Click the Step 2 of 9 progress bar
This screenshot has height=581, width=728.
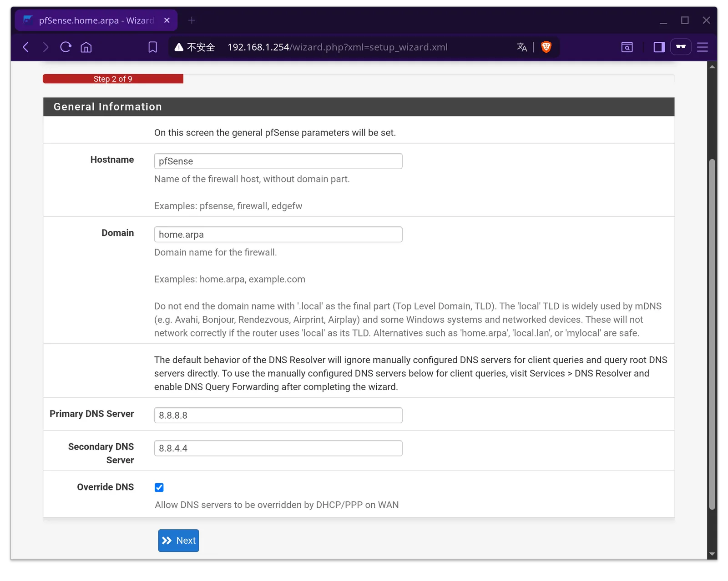113,79
